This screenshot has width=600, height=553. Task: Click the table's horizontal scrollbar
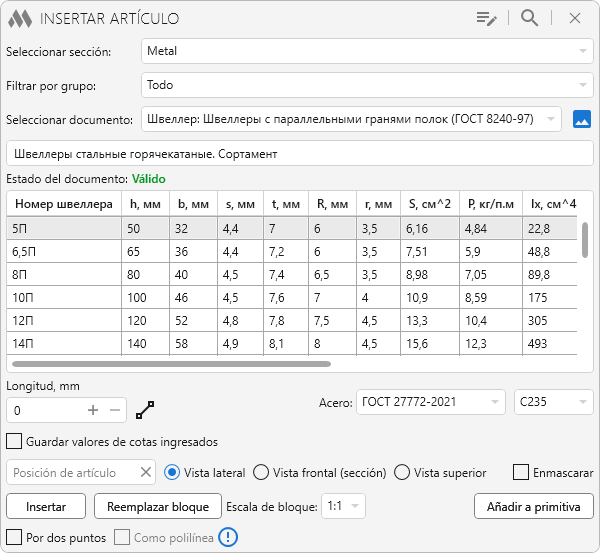coord(200,363)
